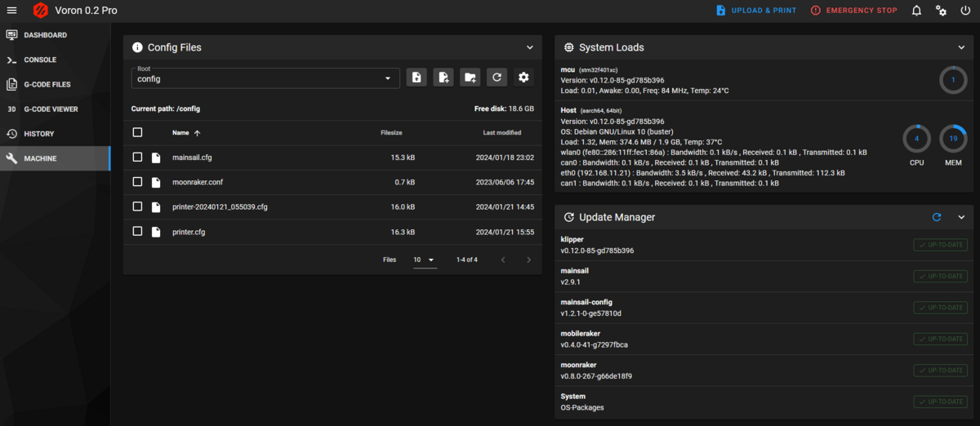The height and width of the screenshot is (426, 980).
Task: Open config files settings gear
Action: [x=523, y=78]
